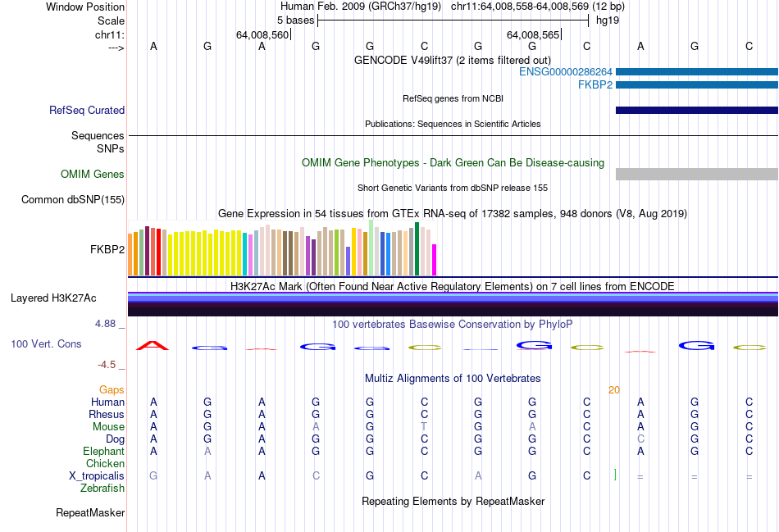The height and width of the screenshot is (532, 779).
Task: Click the Window Position label
Action: (85, 7)
